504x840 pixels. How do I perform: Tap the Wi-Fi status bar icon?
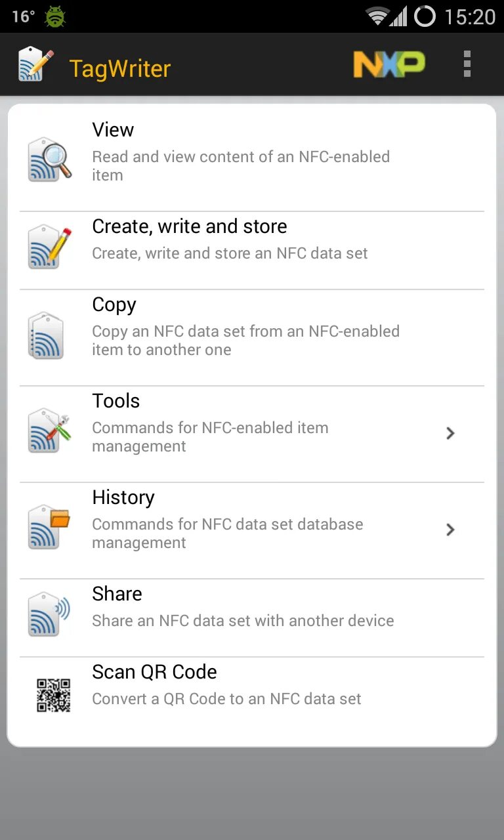[378, 16]
